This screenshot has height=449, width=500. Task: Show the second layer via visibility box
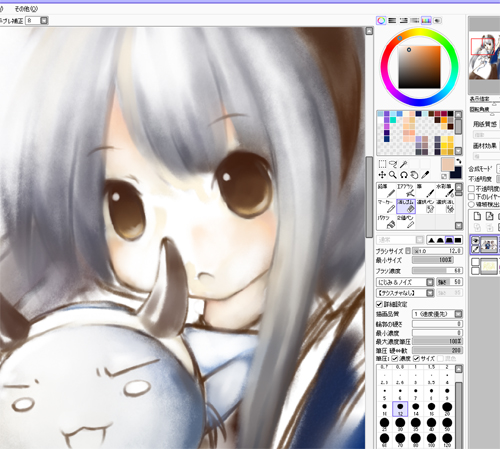(x=476, y=262)
